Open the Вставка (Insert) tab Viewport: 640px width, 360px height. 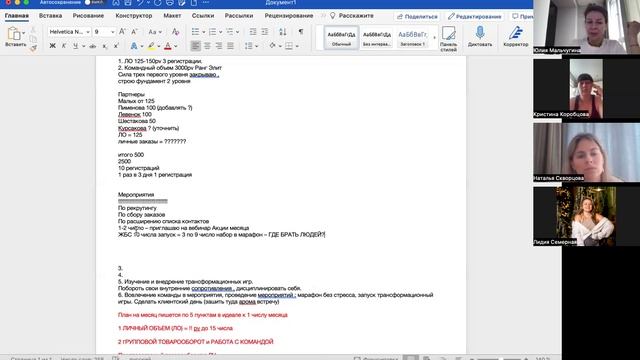click(51, 16)
